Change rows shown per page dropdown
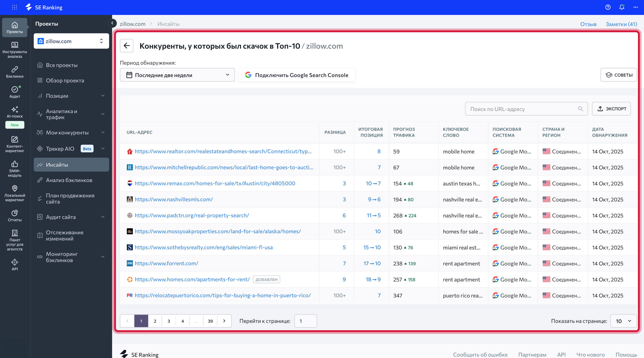 pyautogui.click(x=623, y=321)
